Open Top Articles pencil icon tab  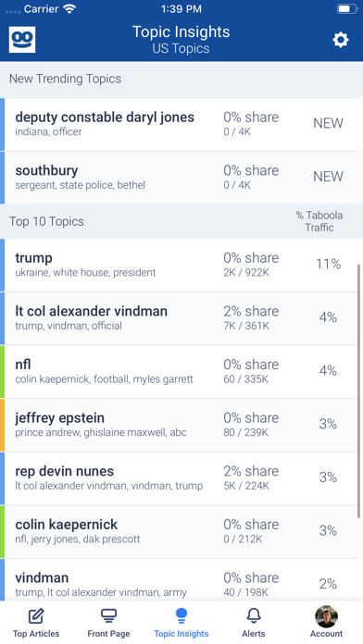36,615
